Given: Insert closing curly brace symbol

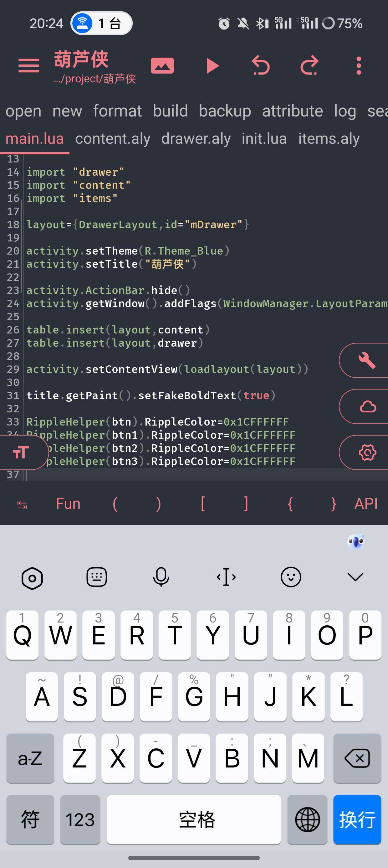Looking at the screenshot, I should [334, 504].
